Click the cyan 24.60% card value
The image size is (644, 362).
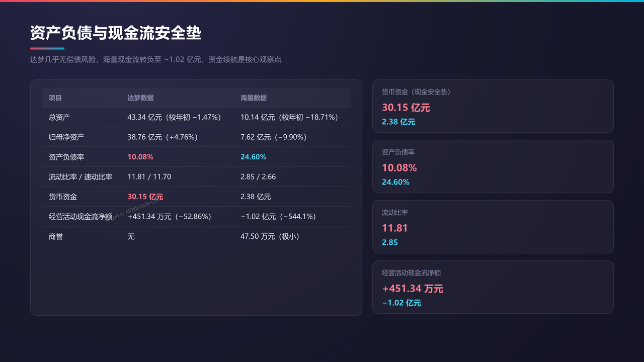click(395, 182)
